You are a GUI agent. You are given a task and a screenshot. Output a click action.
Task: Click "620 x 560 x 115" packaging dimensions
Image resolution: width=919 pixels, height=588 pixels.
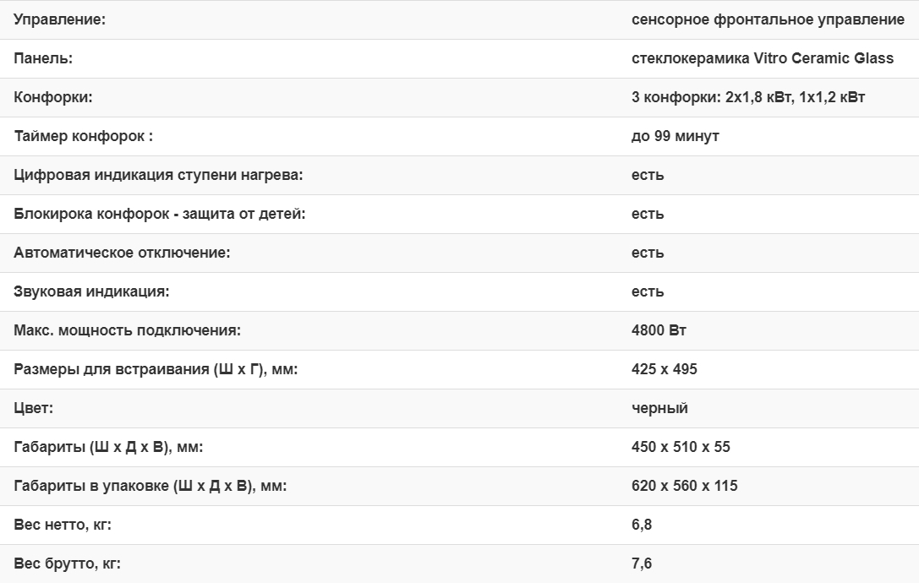(684, 486)
